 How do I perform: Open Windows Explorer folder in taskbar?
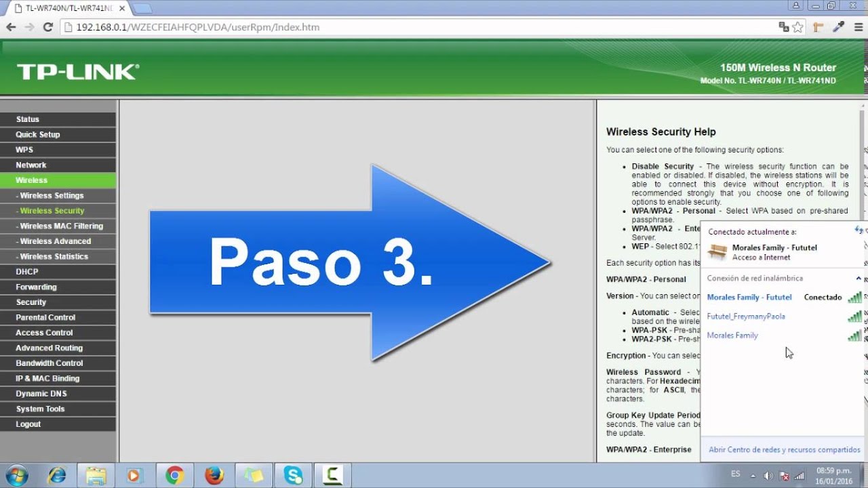tap(96, 475)
